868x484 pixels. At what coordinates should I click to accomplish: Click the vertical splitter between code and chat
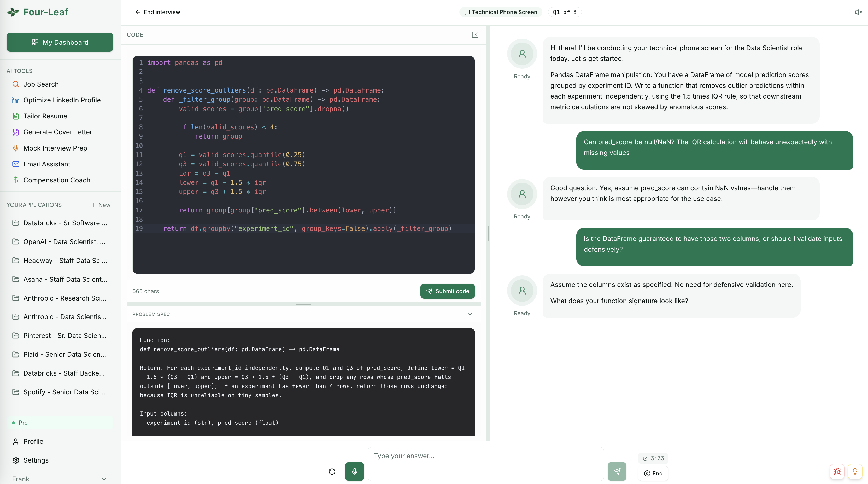pos(488,233)
